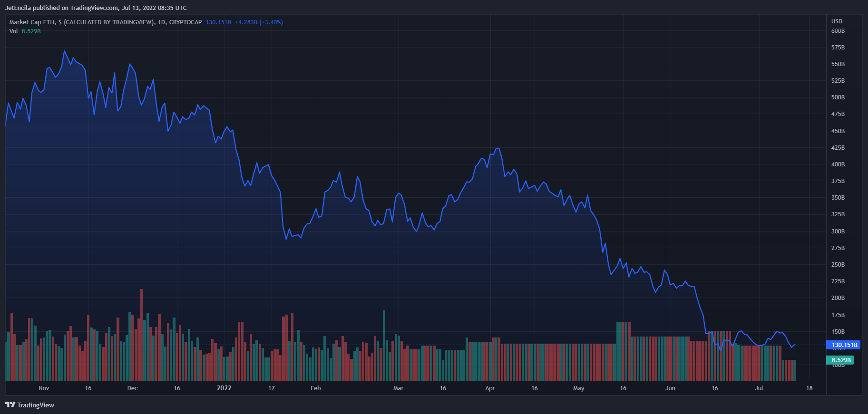868x414 pixels.
Task: Click the 400B price axis label
Action: coord(838,164)
